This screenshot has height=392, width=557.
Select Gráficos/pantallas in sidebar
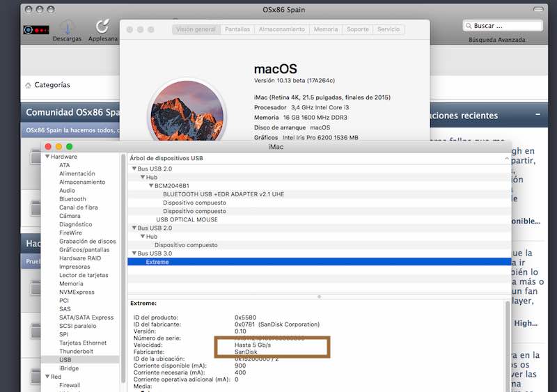click(84, 250)
